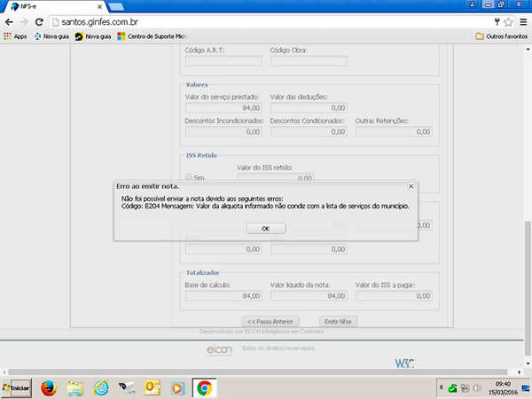Click the E204 error message text
Viewport: 532px width, 399px height.
pos(265,207)
